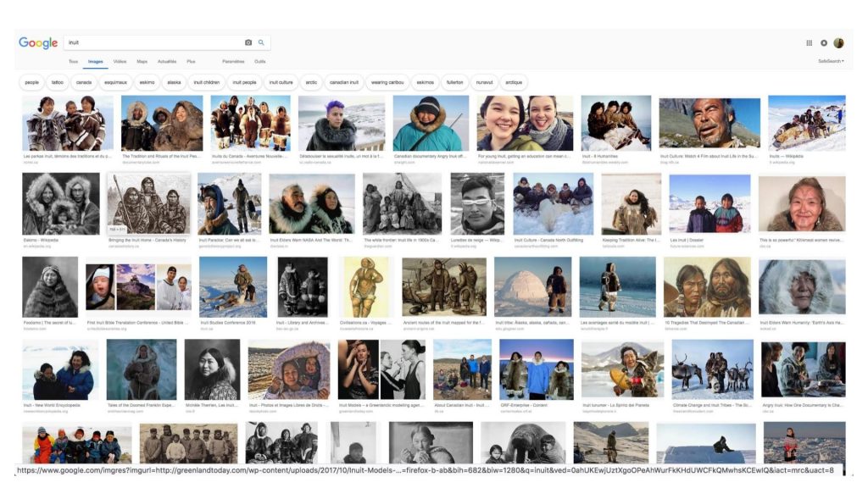Expand the SafeSearch dropdown
The image size is (868, 488).
831,61
